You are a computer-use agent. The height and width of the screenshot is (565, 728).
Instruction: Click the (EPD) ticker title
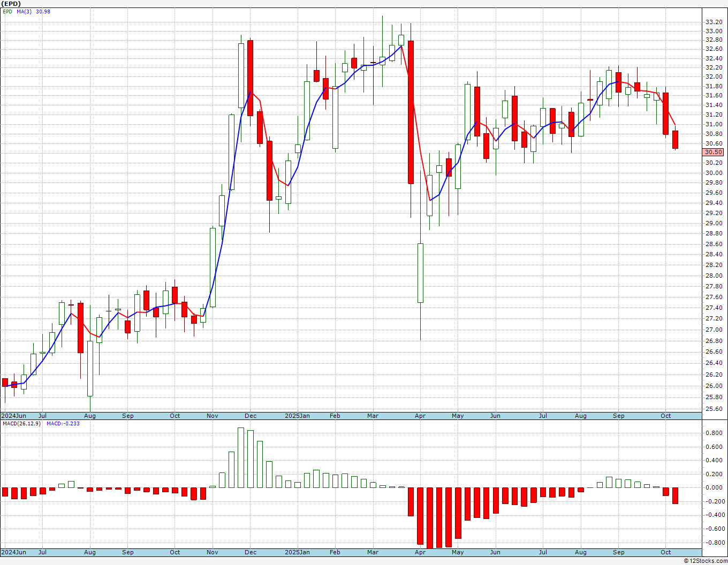pos(11,4)
